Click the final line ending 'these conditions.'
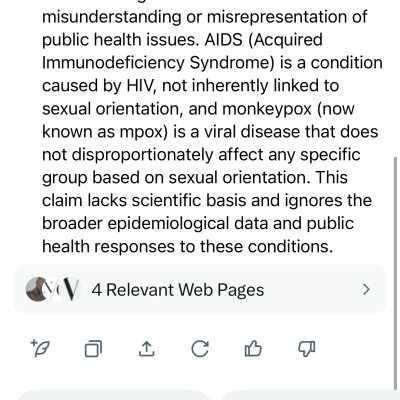The image size is (400, 400). coord(187,247)
